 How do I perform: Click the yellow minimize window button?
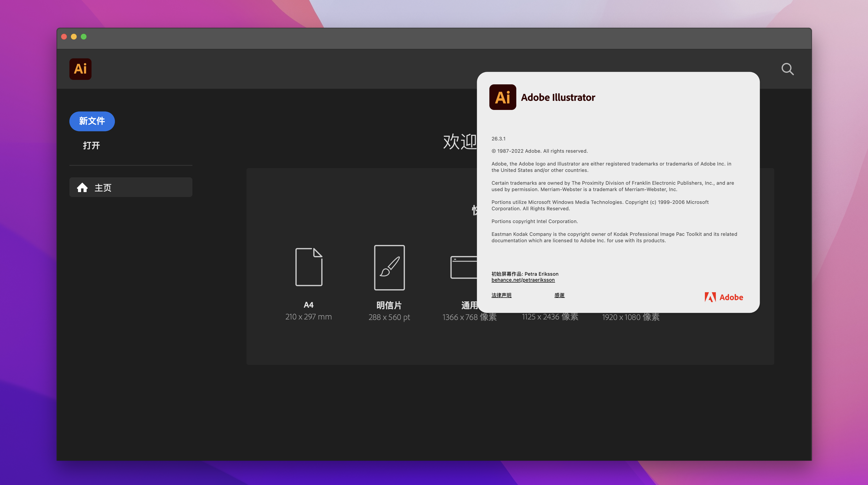[74, 37]
